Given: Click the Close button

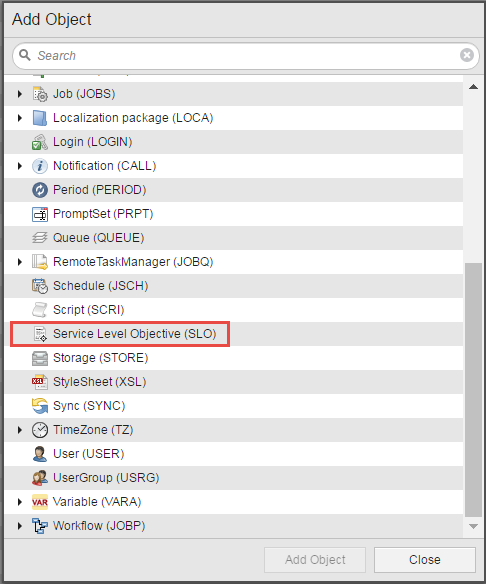Looking at the screenshot, I should pyautogui.click(x=425, y=560).
